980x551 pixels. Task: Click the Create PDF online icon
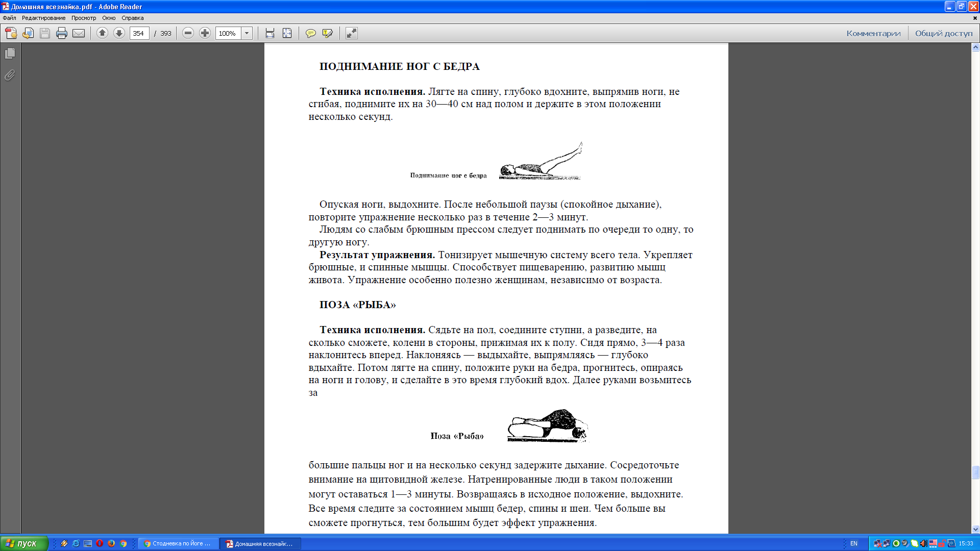11,33
